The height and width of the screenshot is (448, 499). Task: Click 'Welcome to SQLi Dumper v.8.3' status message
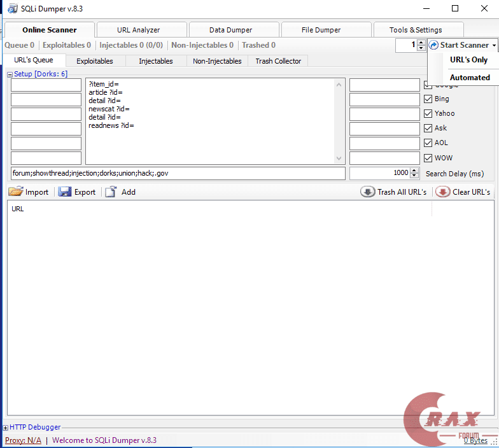[104, 440]
